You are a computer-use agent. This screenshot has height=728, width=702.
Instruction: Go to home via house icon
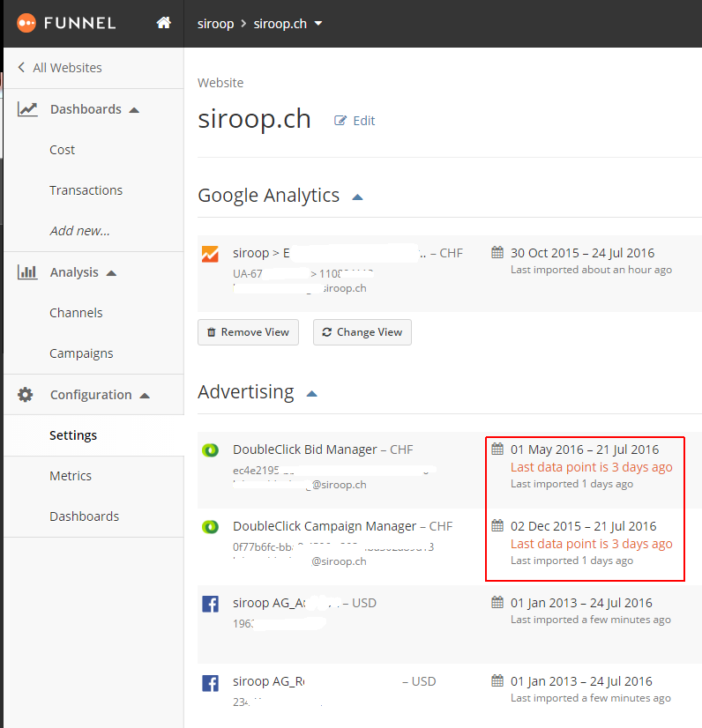[x=163, y=23]
